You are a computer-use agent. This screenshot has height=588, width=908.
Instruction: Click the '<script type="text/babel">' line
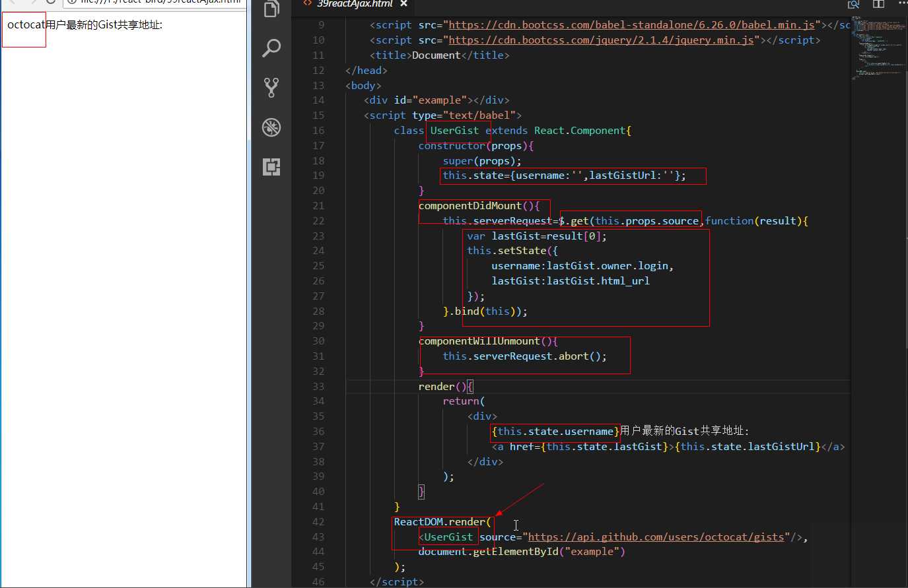(x=442, y=115)
